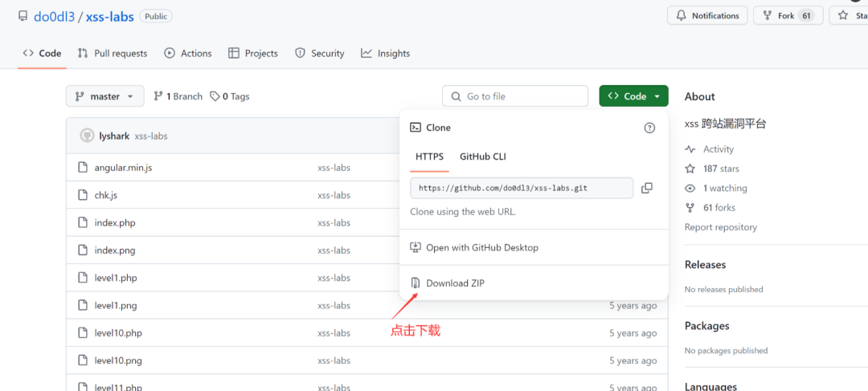
Task: Open the Actions tab
Action: coord(188,54)
